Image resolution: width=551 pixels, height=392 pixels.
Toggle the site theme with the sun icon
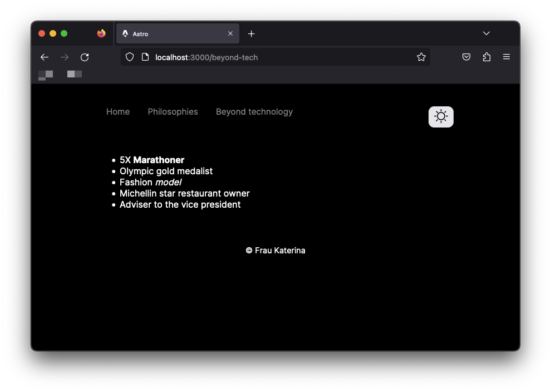point(441,116)
